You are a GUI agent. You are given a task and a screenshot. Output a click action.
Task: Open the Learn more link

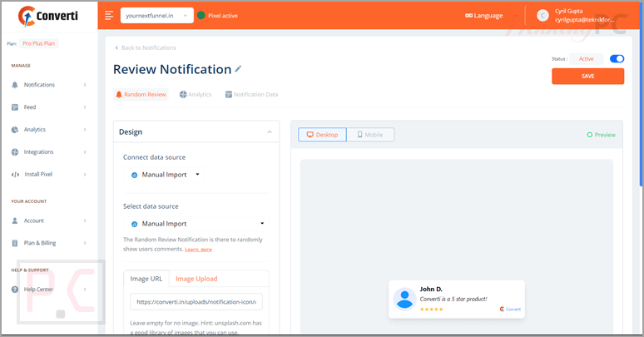198,250
